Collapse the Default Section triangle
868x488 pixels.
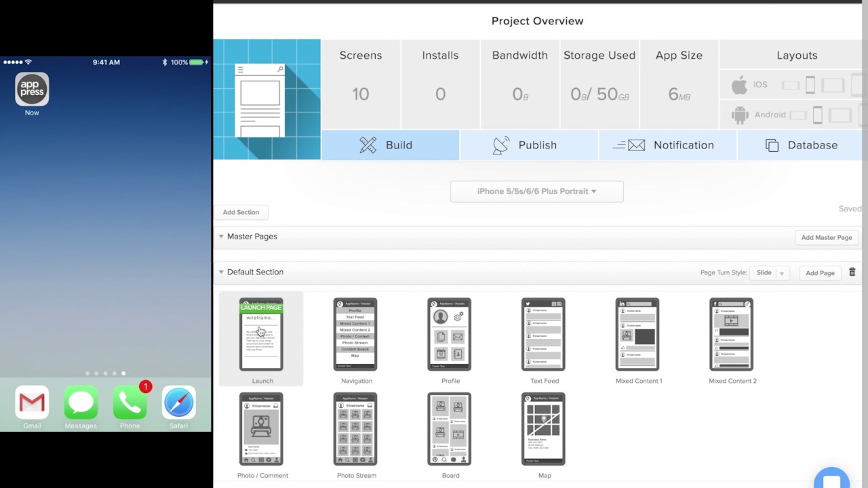pos(221,272)
